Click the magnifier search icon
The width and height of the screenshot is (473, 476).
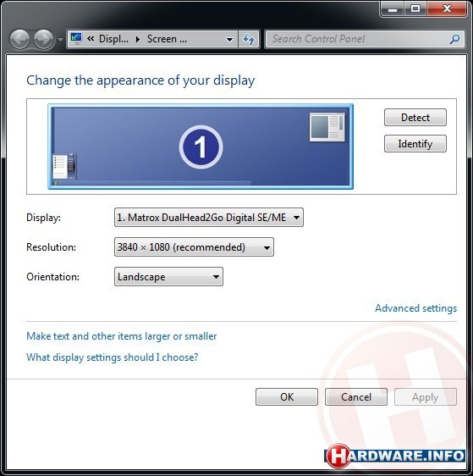[455, 39]
